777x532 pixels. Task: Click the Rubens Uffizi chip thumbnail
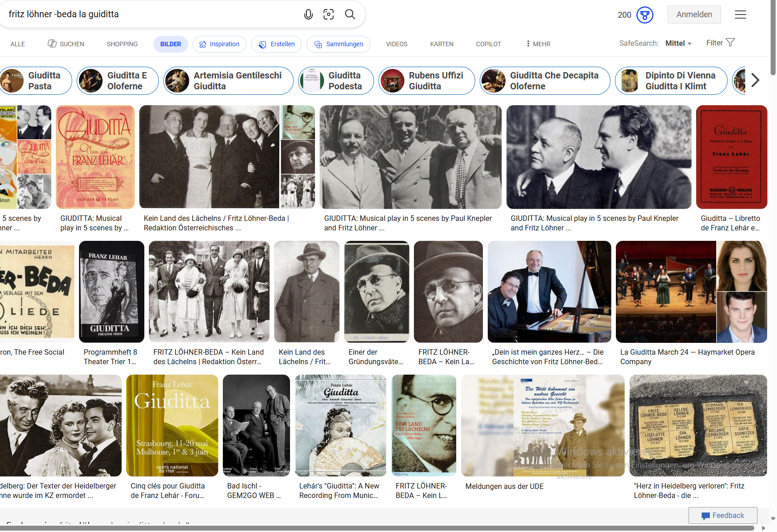pyautogui.click(x=393, y=81)
